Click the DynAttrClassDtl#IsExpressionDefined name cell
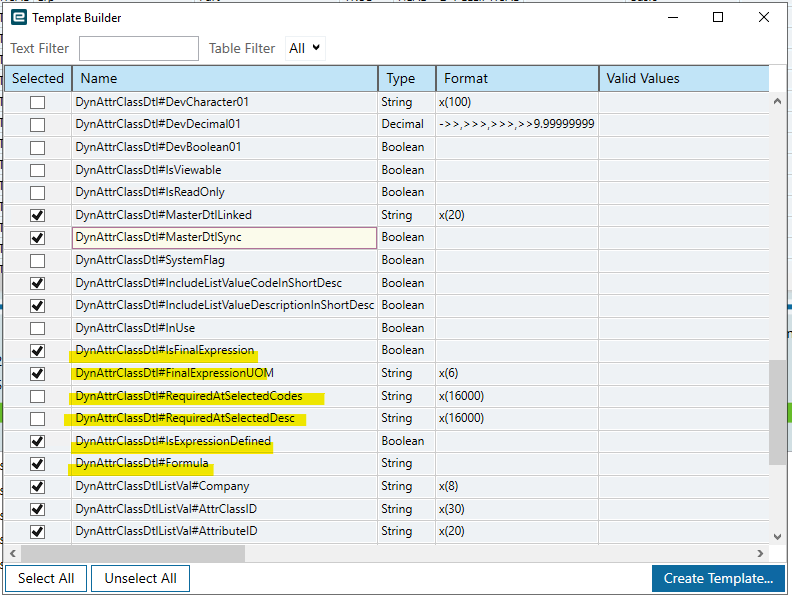 coord(225,441)
